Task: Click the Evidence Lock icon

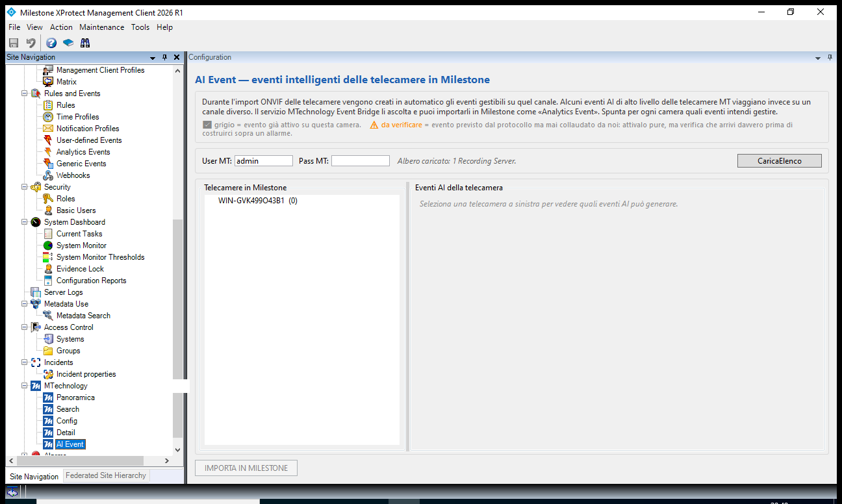Action: pyautogui.click(x=48, y=269)
